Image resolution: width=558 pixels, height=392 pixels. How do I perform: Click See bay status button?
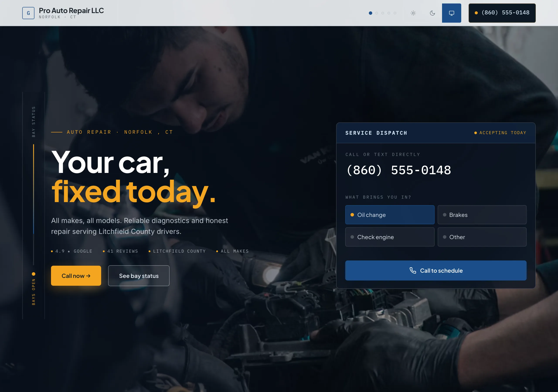139,276
